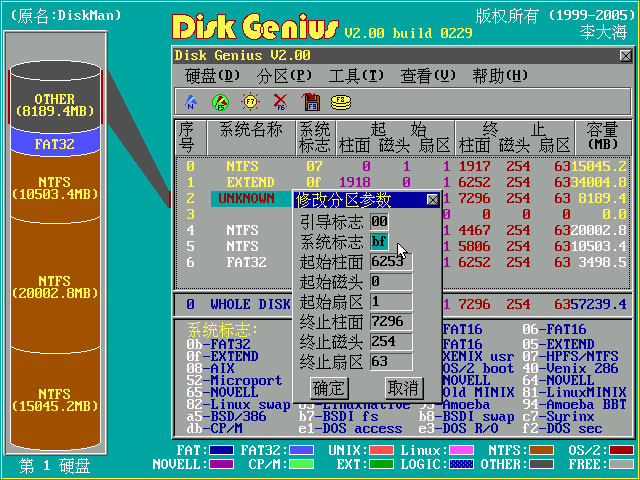
Task: Open the 帮助(H) menu
Action: (500, 76)
